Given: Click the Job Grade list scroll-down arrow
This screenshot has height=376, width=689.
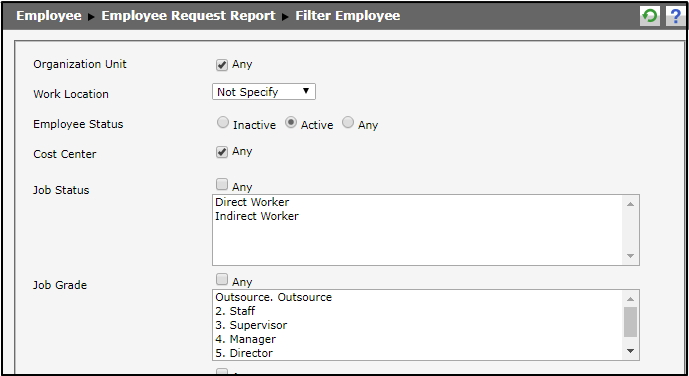Looking at the screenshot, I should coord(631,351).
